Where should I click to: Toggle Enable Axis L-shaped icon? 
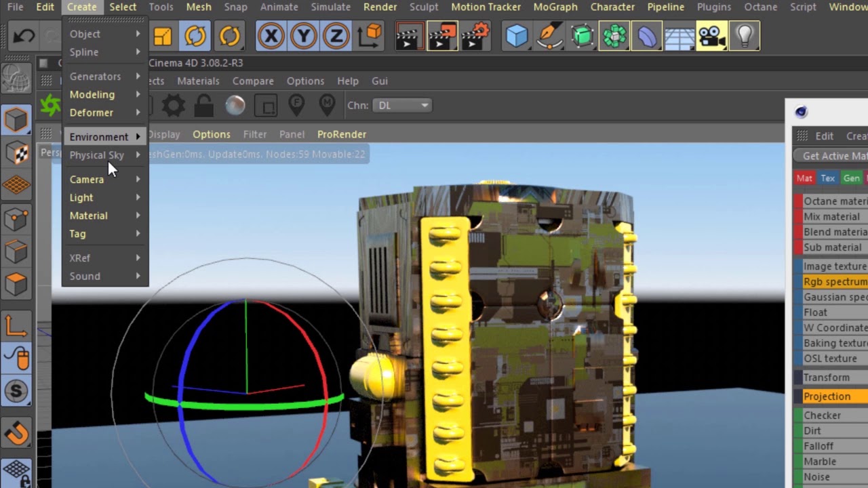(16, 325)
